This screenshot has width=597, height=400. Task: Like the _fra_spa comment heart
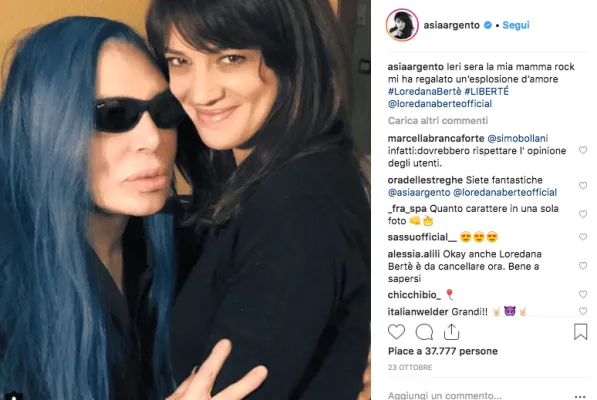[x=583, y=214]
